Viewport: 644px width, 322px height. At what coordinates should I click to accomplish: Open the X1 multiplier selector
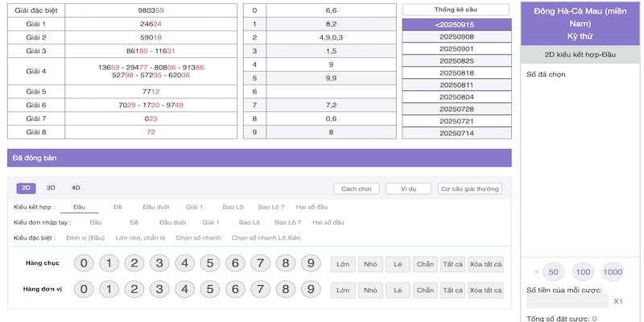(x=618, y=301)
